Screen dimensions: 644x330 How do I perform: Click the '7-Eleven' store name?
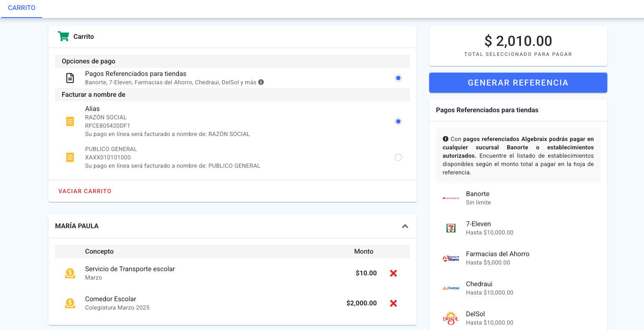click(x=478, y=224)
